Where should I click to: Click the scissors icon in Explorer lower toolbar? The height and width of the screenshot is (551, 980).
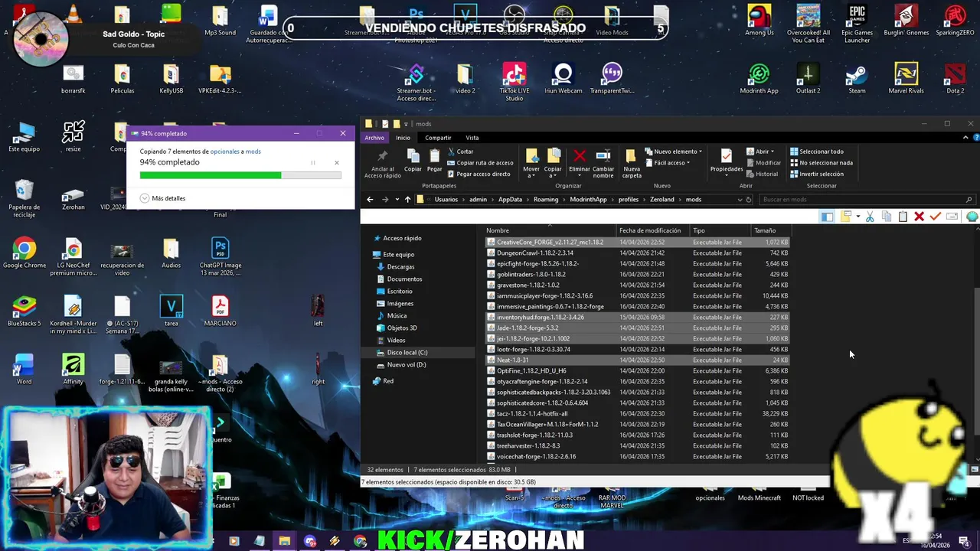point(869,217)
